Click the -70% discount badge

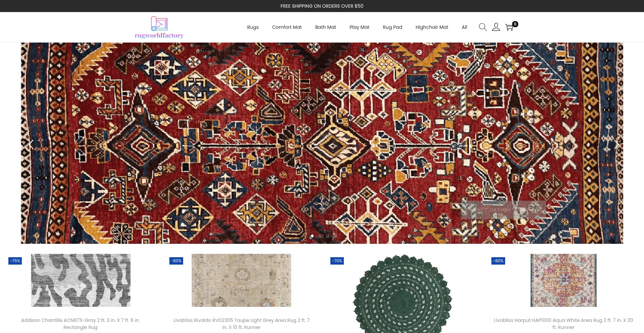(337, 261)
